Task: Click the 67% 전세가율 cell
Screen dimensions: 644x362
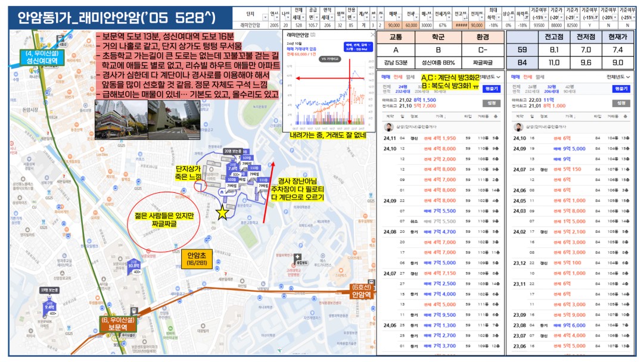Action: (443, 26)
